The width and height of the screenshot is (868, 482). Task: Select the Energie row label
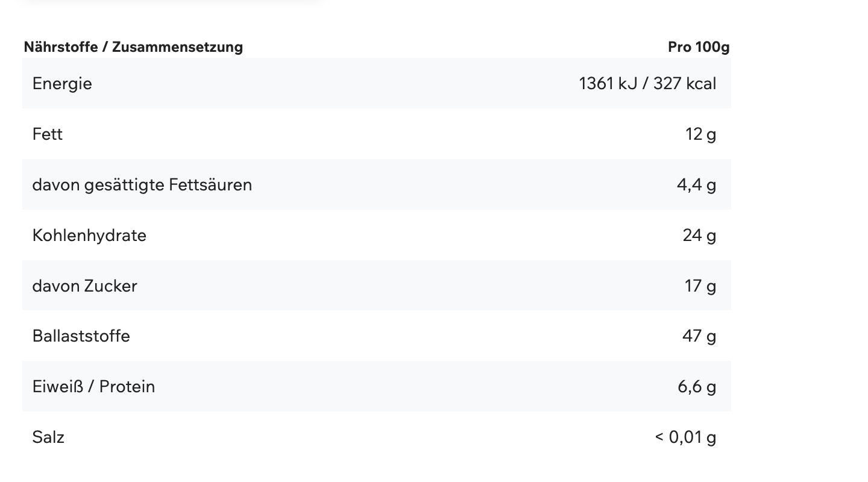pos(62,84)
